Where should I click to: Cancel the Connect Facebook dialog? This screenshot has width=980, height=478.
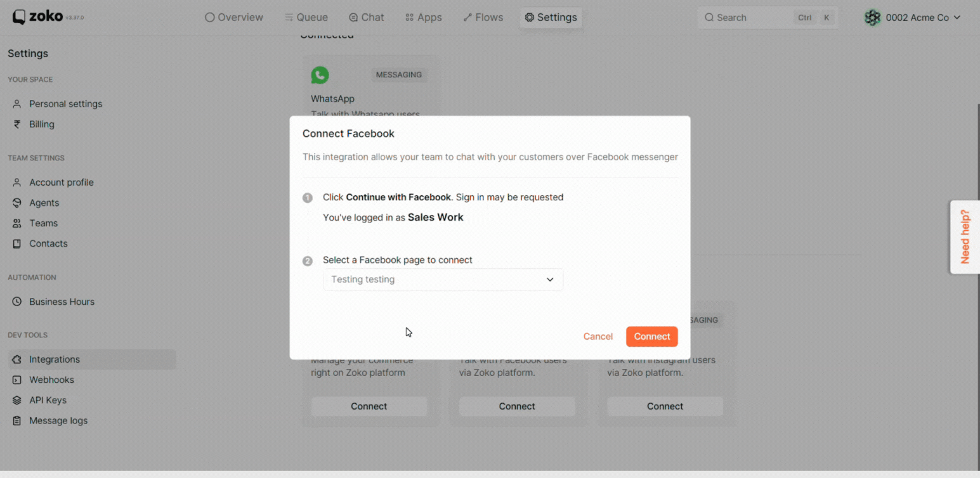(x=598, y=337)
